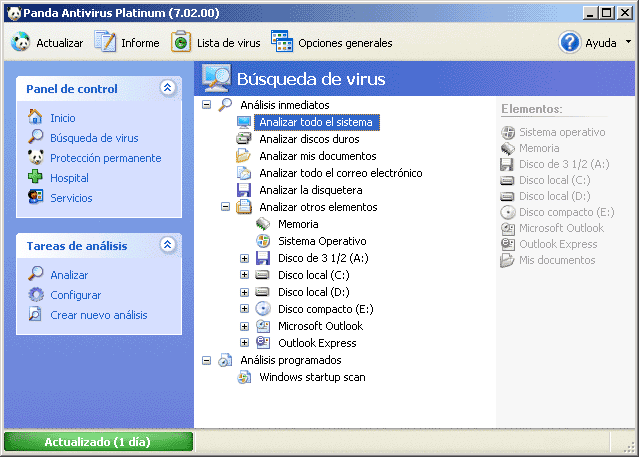Click the Actualizar panda icon in toolbar
Screen dimensions: 639x457
tap(20, 42)
